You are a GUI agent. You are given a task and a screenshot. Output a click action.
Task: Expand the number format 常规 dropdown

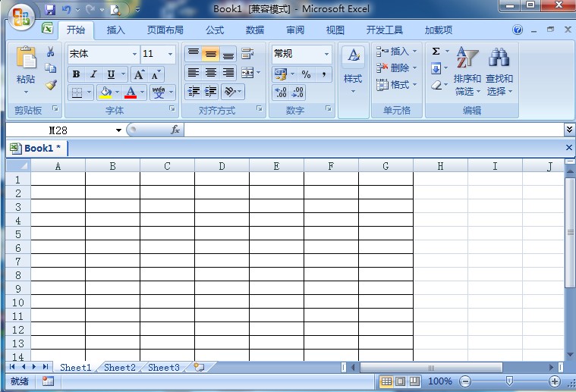[326, 54]
